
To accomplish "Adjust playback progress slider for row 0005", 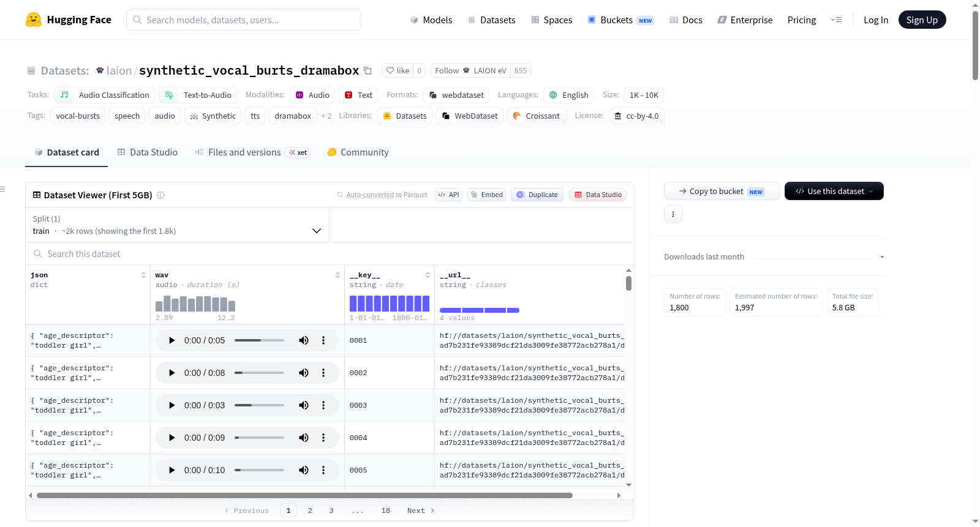I will point(259,470).
